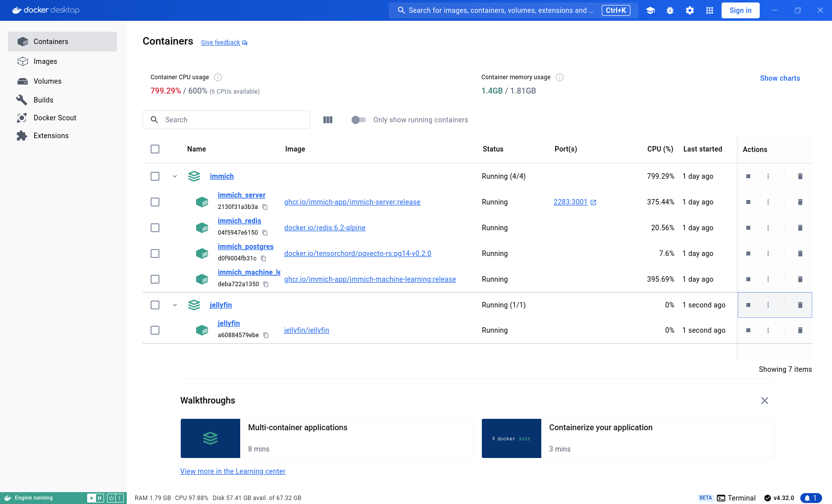Open the column display settings icon

tap(328, 120)
